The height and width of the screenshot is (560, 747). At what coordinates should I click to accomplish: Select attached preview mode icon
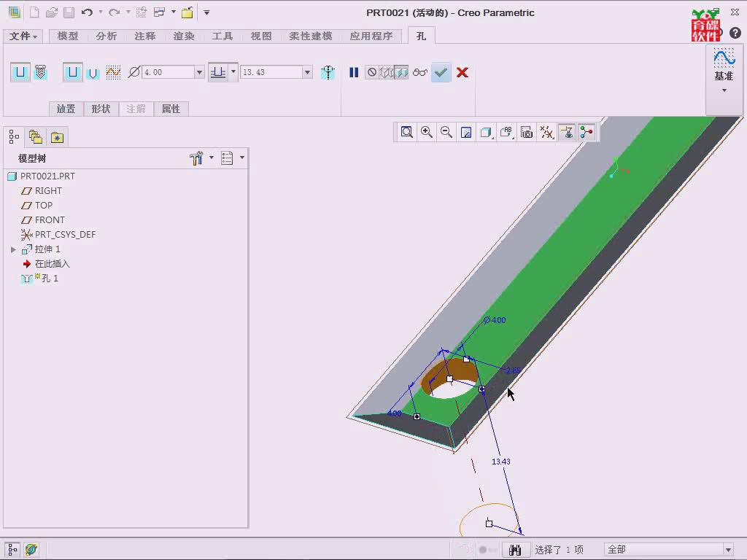pyautogui.click(x=401, y=72)
